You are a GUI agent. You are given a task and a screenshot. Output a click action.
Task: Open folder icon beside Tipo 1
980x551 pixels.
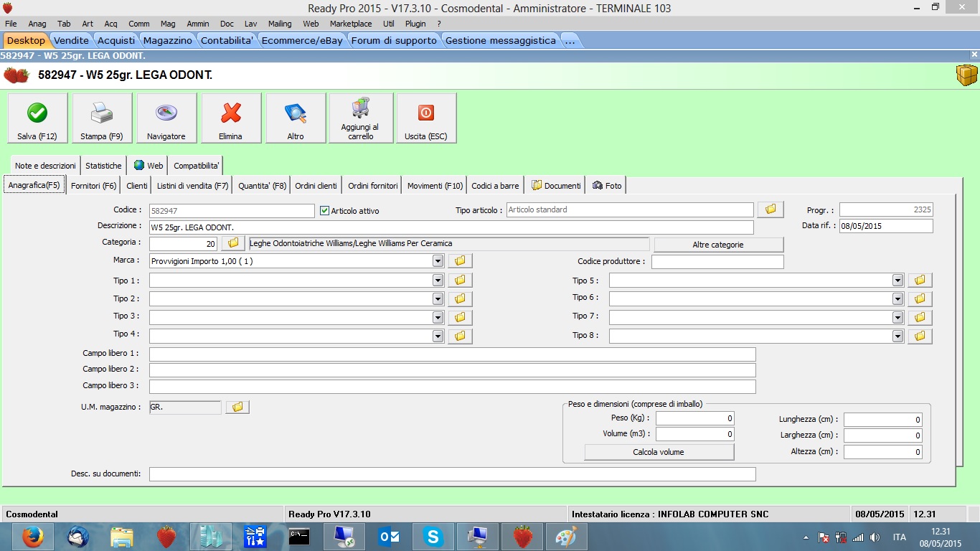(460, 280)
